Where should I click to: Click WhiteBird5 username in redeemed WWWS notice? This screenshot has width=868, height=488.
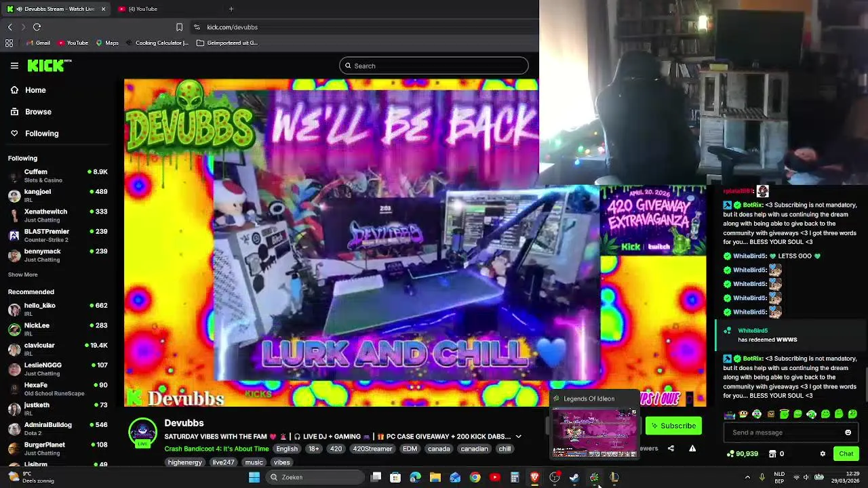click(753, 331)
